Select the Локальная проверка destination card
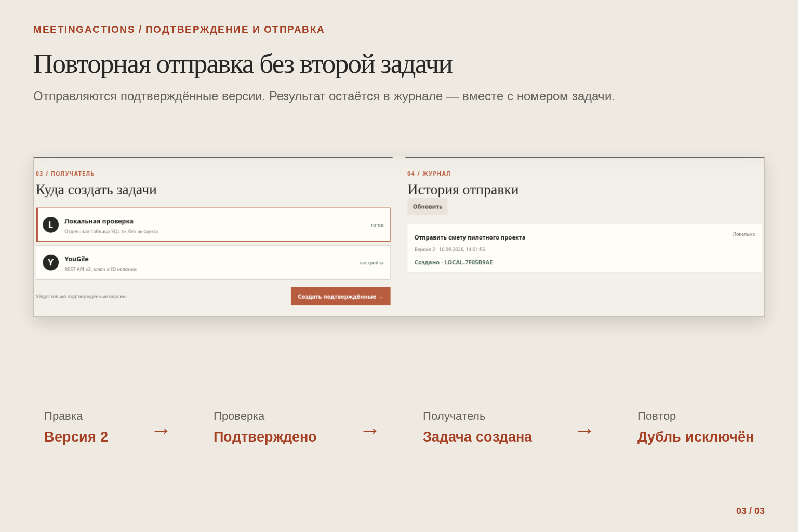The height and width of the screenshot is (532, 798). (213, 225)
